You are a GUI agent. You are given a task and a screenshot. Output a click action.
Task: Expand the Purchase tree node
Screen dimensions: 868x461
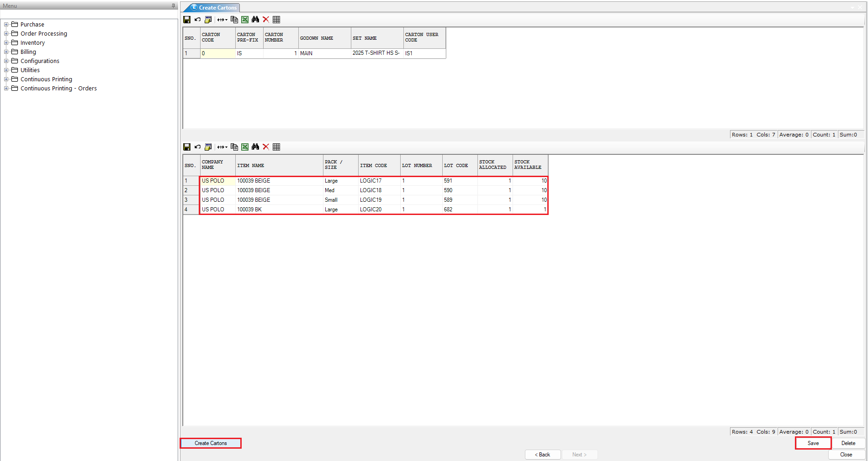coord(6,25)
